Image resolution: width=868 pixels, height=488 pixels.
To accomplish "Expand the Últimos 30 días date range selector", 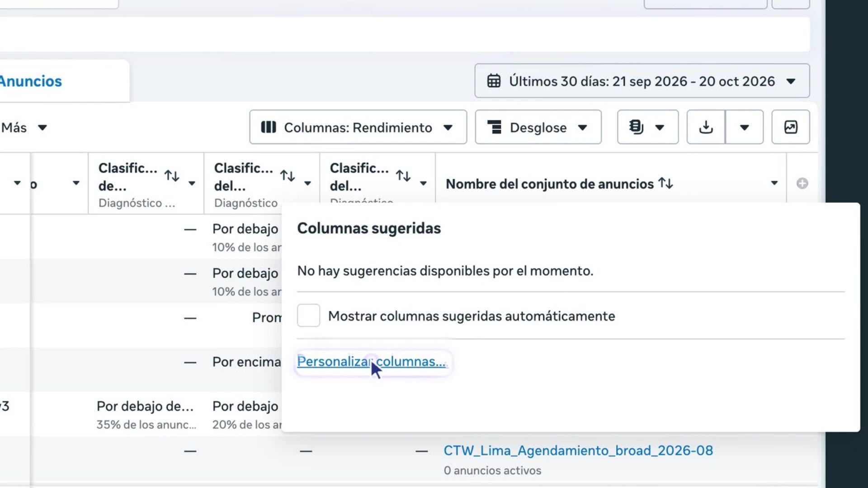I will [642, 81].
